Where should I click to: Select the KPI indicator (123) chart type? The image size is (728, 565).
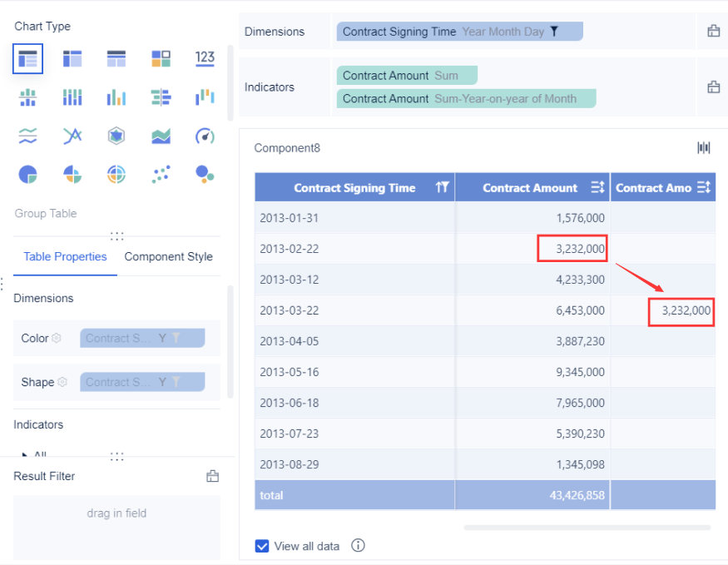205,58
